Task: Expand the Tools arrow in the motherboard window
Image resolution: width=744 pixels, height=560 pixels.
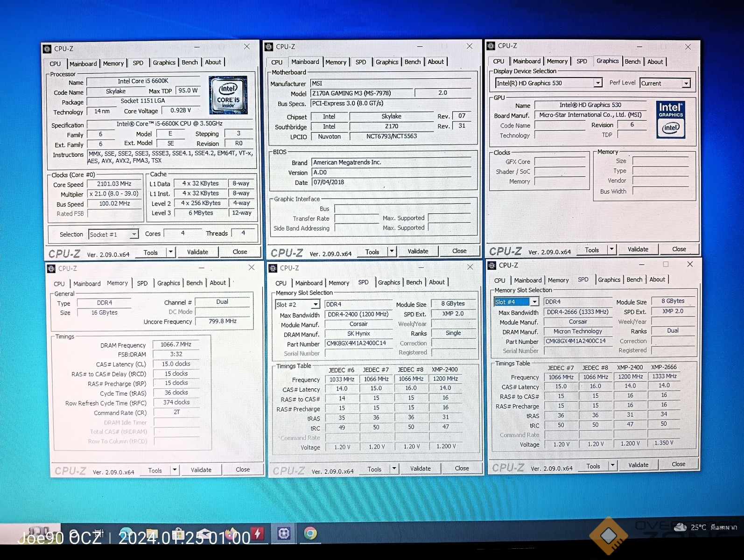Action: [x=392, y=252]
